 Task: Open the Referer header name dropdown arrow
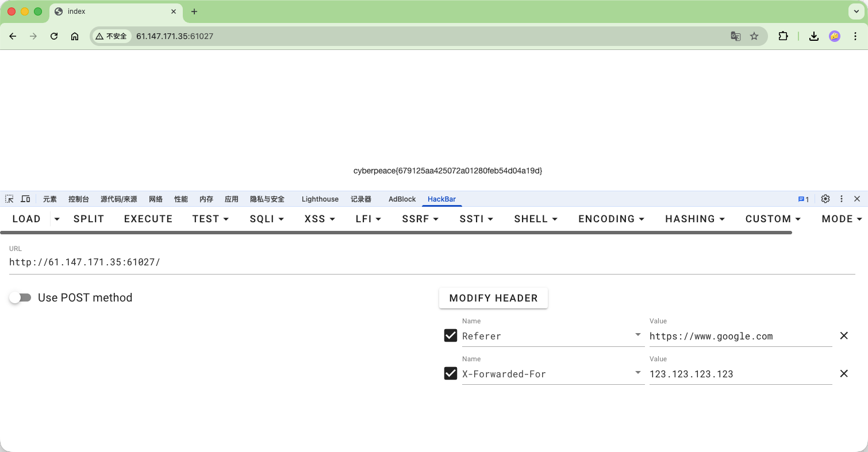click(638, 335)
